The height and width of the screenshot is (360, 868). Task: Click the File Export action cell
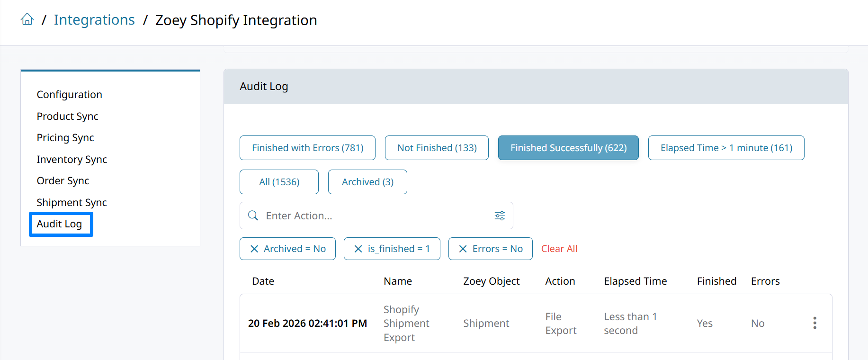(561, 323)
